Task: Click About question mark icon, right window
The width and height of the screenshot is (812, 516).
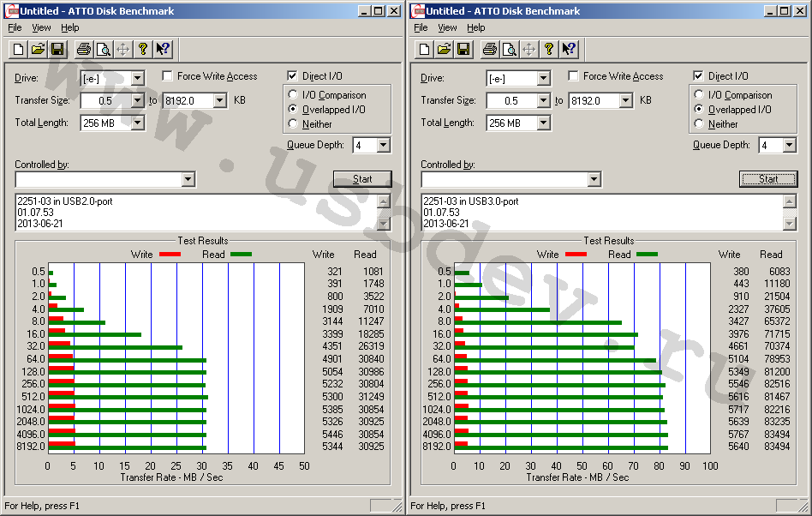Action: (549, 49)
